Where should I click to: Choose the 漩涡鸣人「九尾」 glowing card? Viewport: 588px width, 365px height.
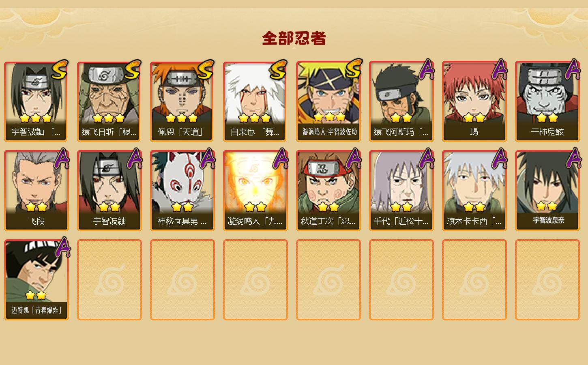point(255,191)
